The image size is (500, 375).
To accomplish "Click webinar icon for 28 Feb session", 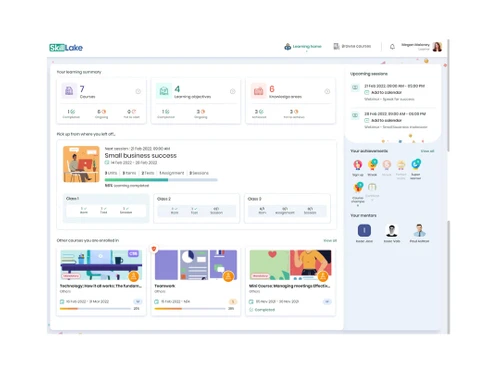I will tap(355, 115).
